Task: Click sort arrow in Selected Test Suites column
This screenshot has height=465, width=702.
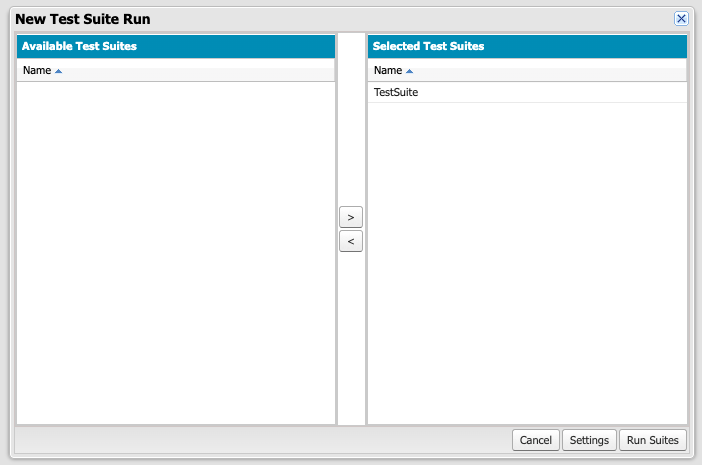Action: (409, 71)
